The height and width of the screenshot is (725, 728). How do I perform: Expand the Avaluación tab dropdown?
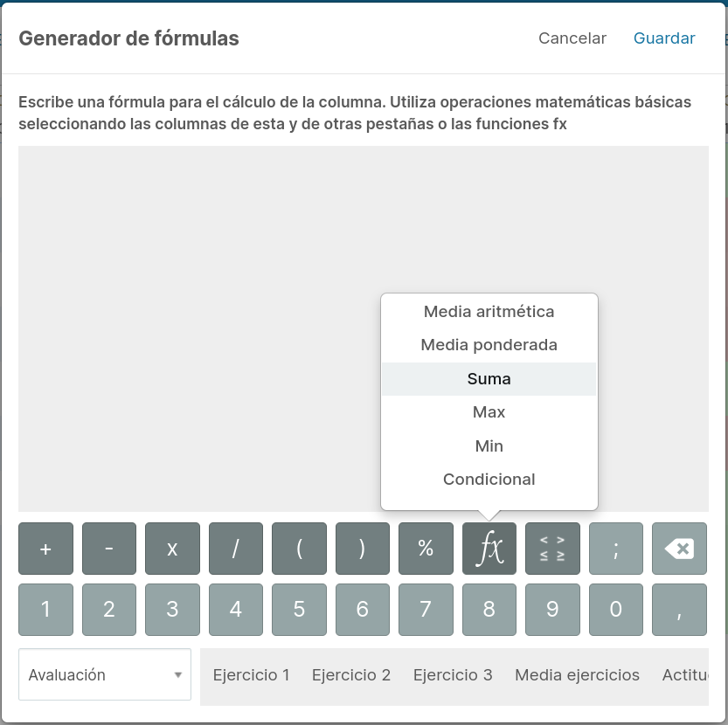click(x=105, y=674)
